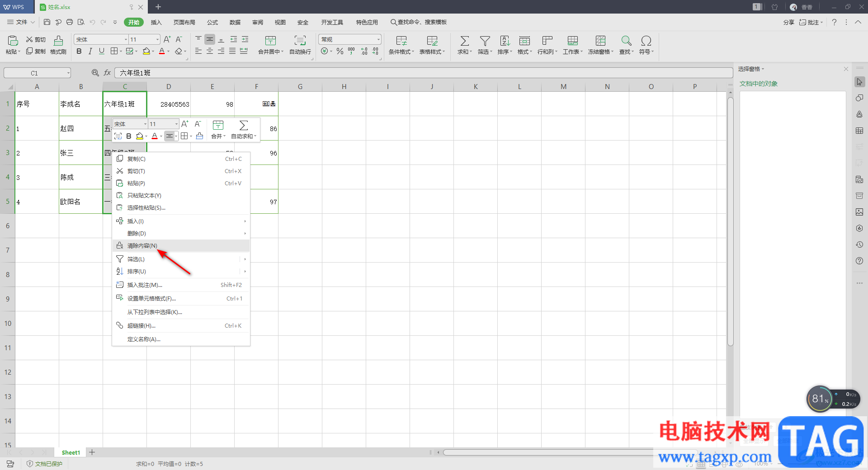This screenshot has height=470, width=868.
Task: Click the fx insert function icon
Action: (107, 73)
